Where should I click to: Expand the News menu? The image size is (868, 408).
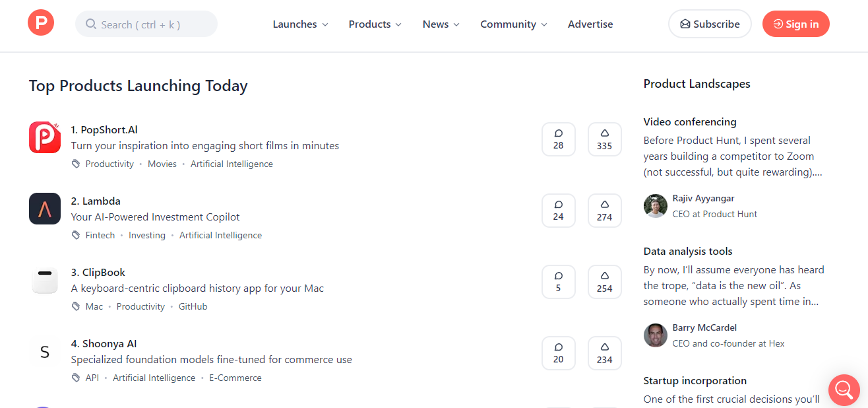[x=441, y=24]
